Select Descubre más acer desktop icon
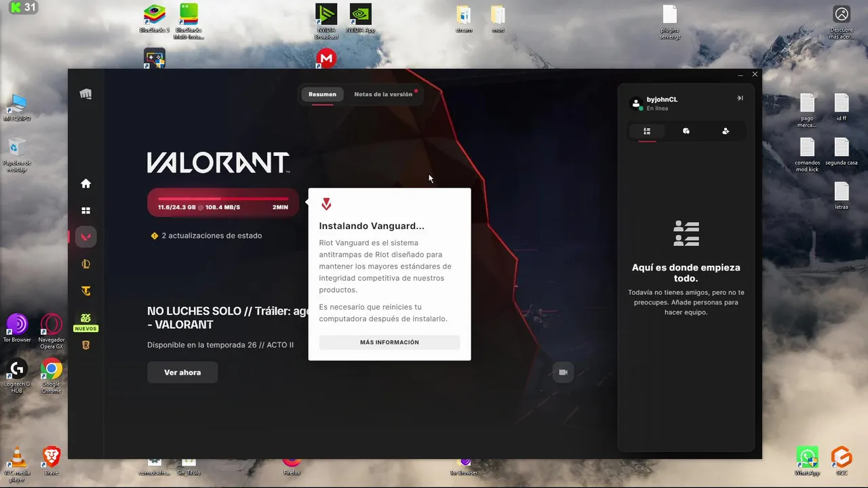This screenshot has height=488, width=868. (x=842, y=22)
